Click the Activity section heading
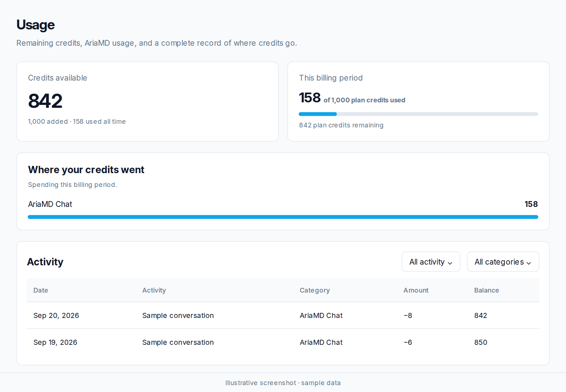This screenshot has width=566, height=392. click(x=45, y=262)
